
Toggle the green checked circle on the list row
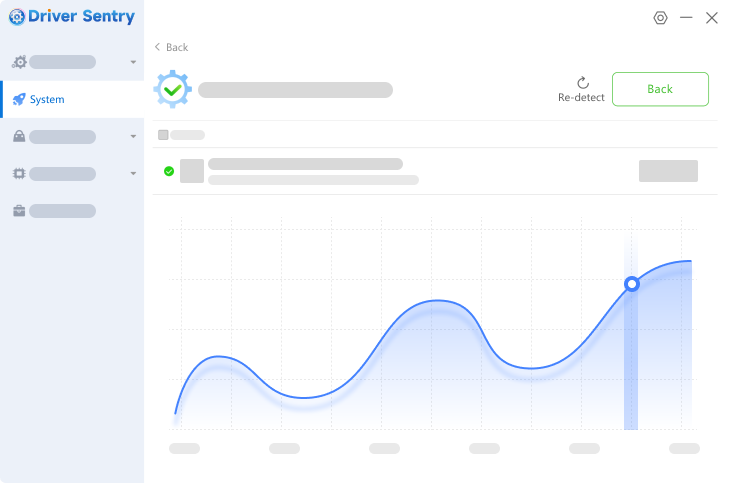169,171
